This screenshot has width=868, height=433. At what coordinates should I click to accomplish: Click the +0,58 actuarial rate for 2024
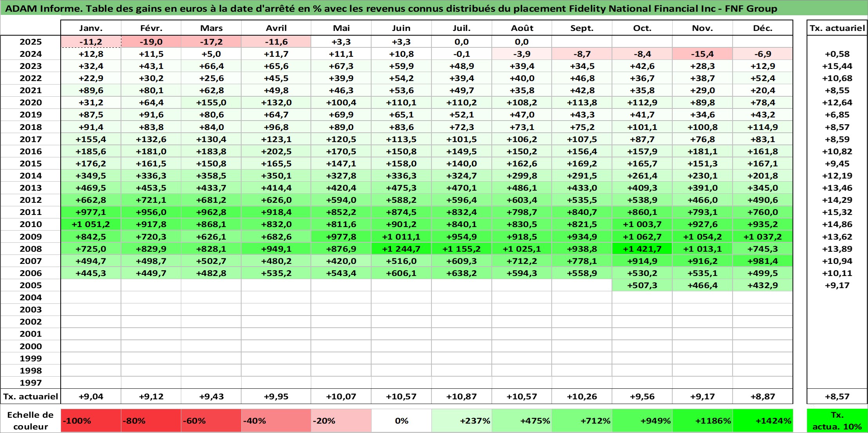837,54
